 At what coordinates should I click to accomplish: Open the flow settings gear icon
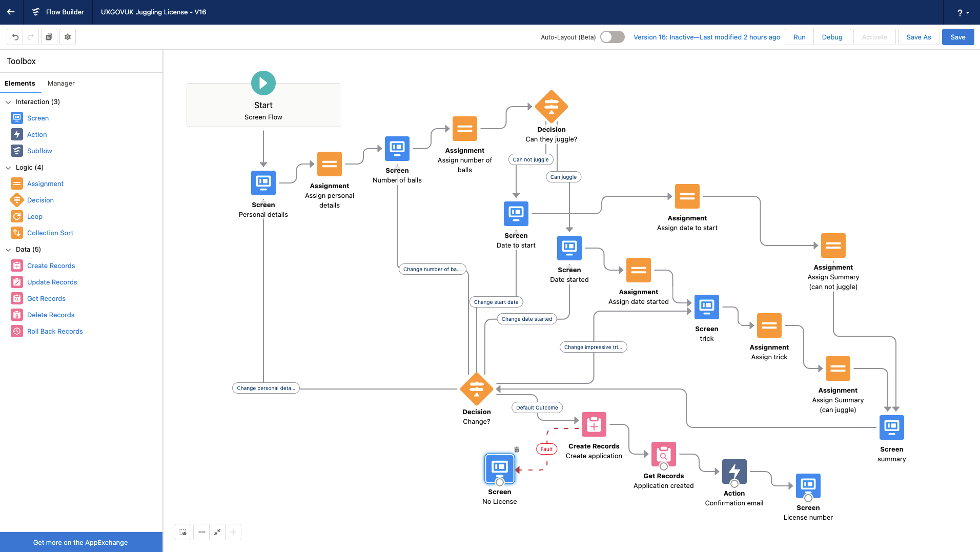67,37
